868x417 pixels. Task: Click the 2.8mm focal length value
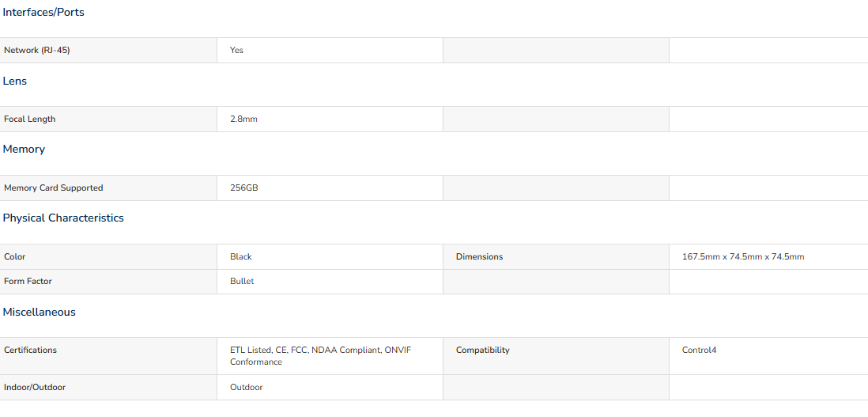[x=243, y=119]
